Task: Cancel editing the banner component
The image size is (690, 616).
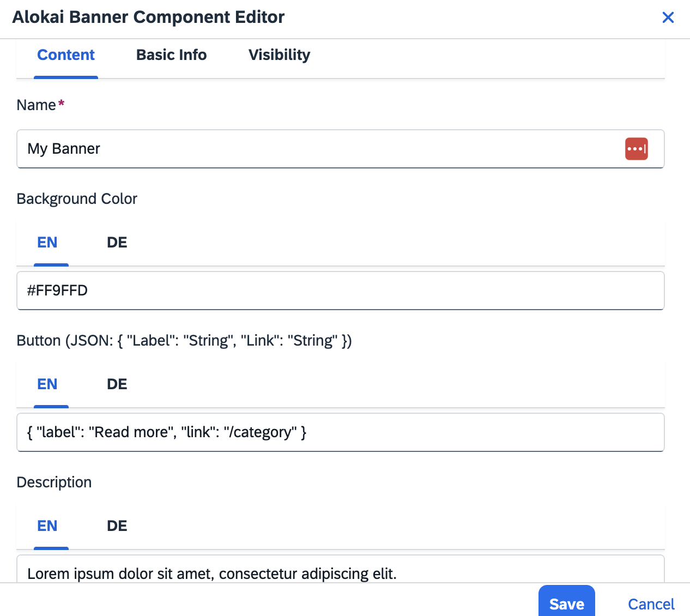Action: [651, 604]
